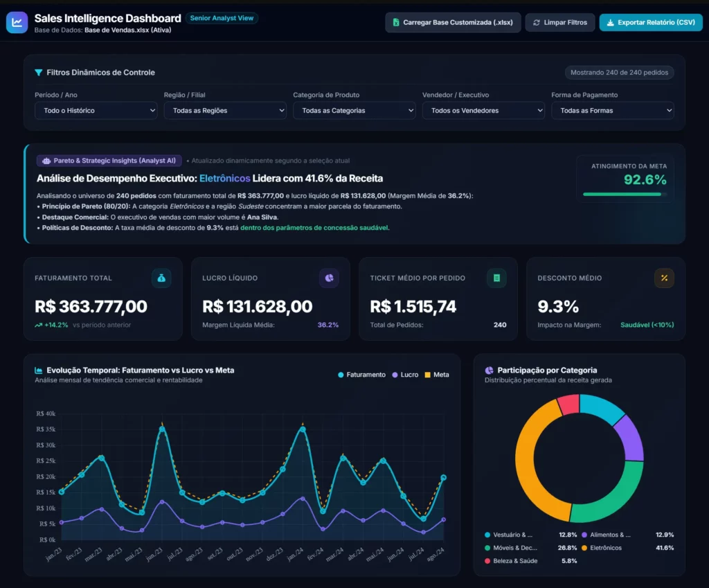Click the refresh icon in Limpar Filtros button
The height and width of the screenshot is (588, 709).
click(x=537, y=23)
